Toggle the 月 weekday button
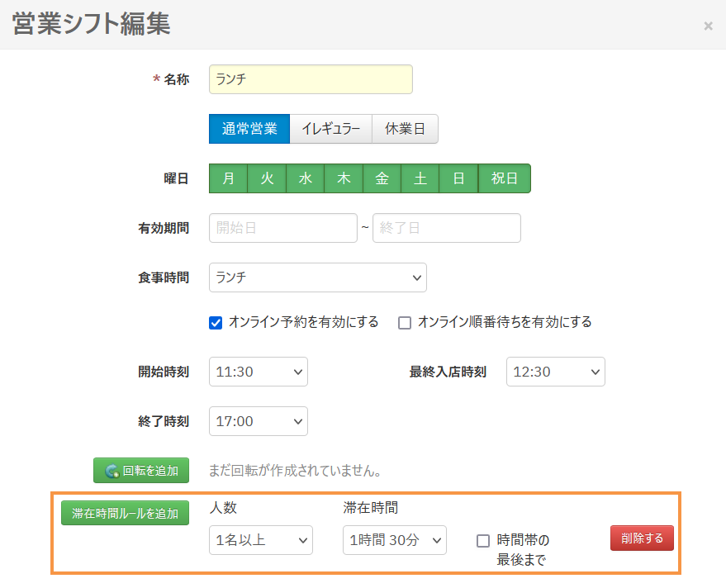Screen dimensions: 726x588 [228, 178]
